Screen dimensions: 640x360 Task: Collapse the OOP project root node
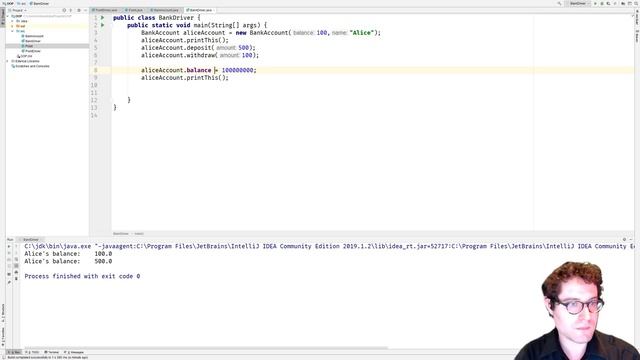pyautogui.click(x=8, y=16)
